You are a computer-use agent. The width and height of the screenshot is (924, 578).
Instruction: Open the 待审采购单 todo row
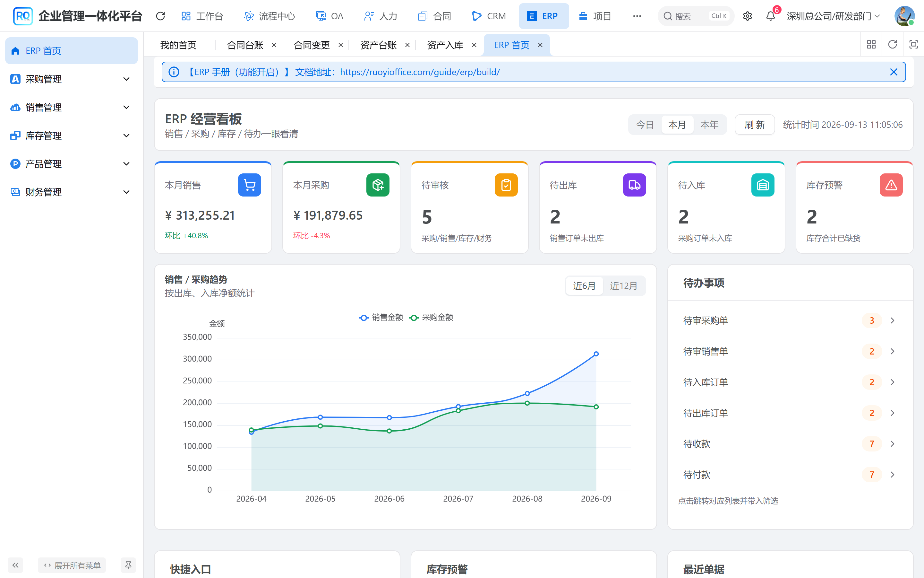tap(790, 320)
